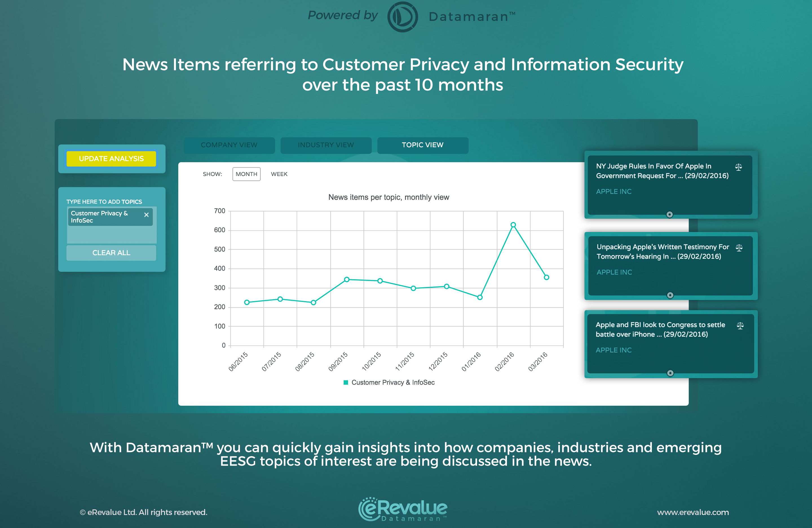
Task: Click the 02/2016 x-axis label
Action: (x=504, y=362)
